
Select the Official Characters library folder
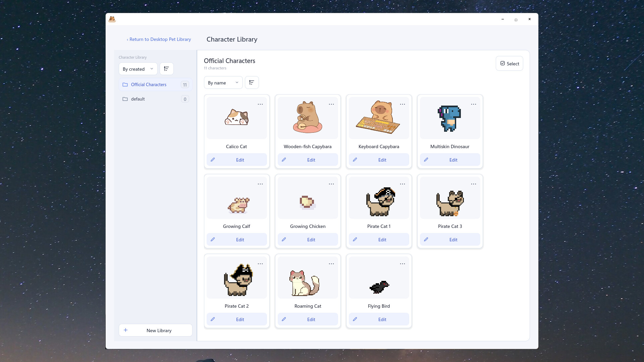pos(155,84)
